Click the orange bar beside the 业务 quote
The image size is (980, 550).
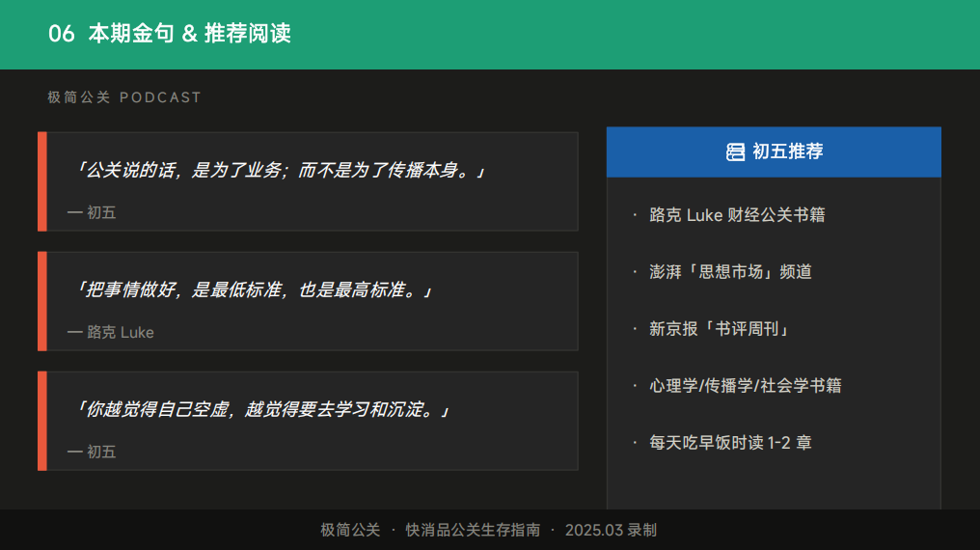[x=42, y=181]
